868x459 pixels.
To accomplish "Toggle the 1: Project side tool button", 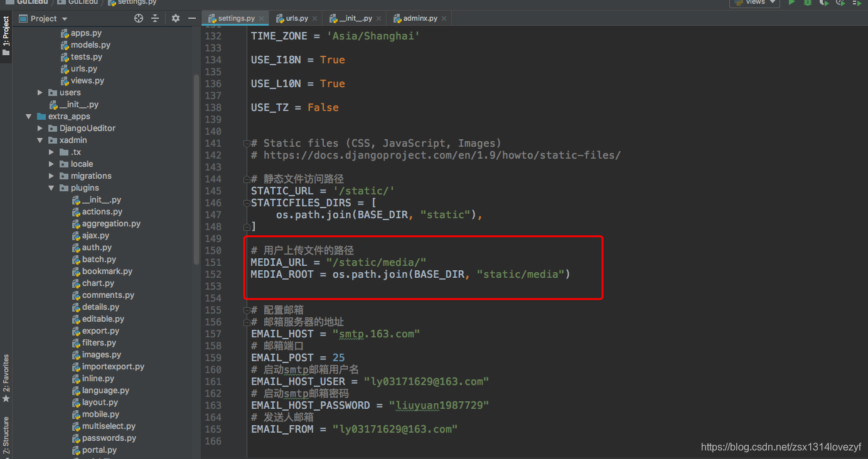I will tap(6, 36).
